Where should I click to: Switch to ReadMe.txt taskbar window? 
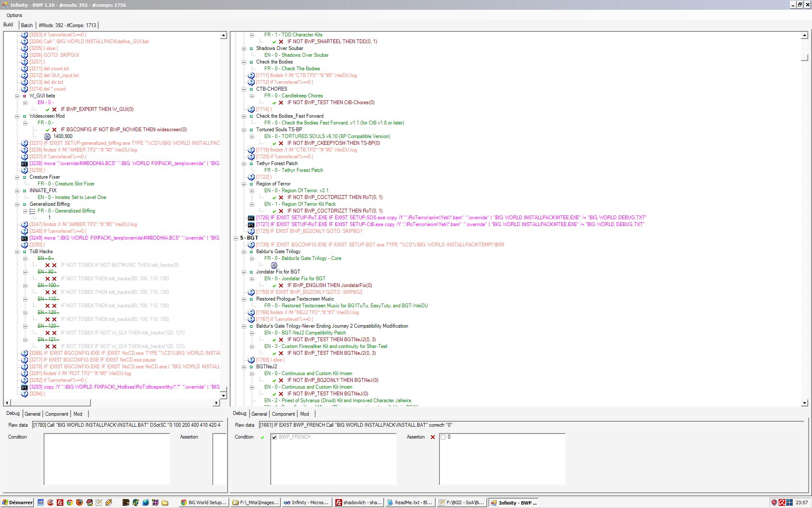pyautogui.click(x=409, y=502)
